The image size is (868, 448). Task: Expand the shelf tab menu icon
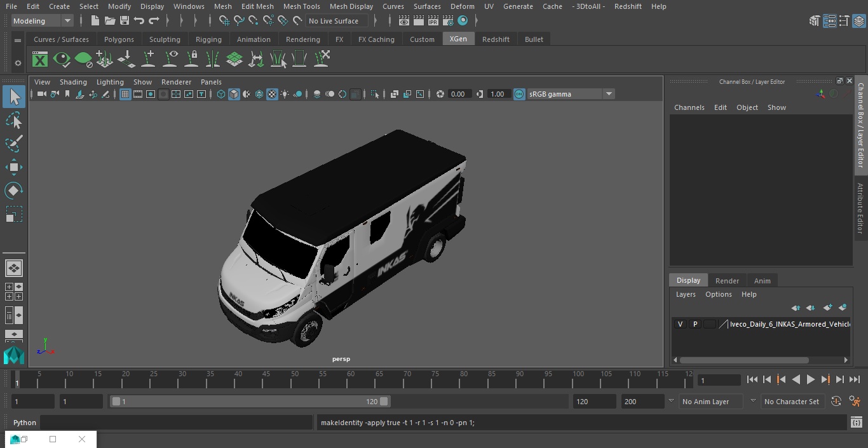click(18, 40)
